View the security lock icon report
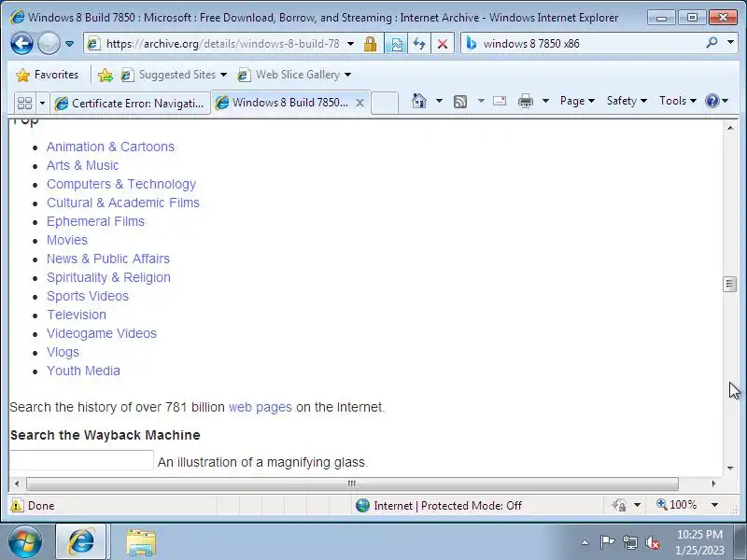Screen dimensions: 747x560 [x=370, y=44]
